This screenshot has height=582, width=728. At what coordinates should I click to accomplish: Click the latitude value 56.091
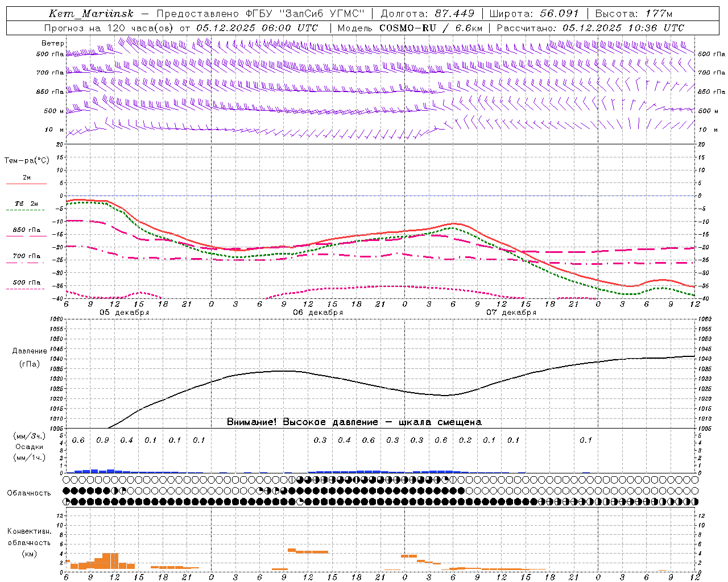pyautogui.click(x=559, y=14)
